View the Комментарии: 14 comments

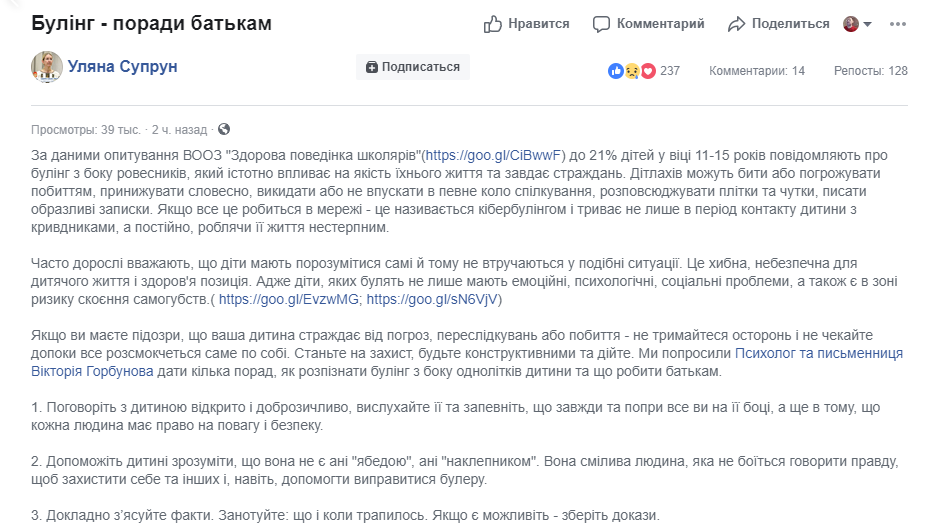757,71
